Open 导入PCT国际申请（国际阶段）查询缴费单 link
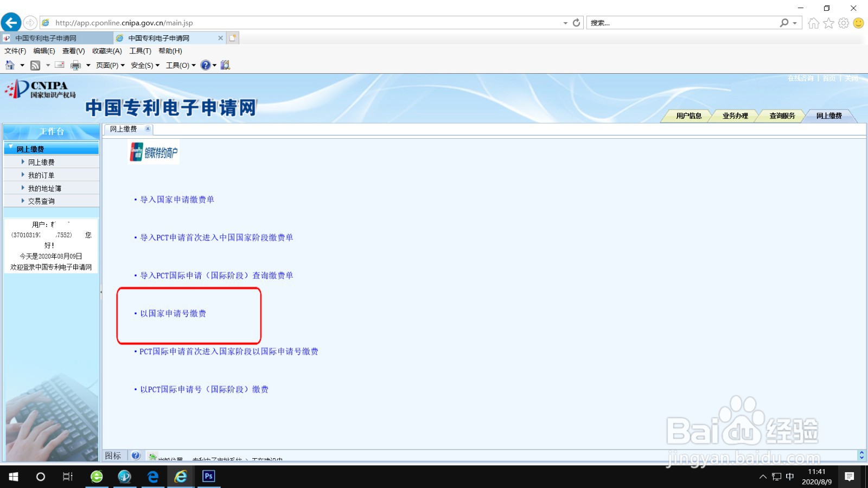Screen dimensions: 868x488 coord(216,275)
